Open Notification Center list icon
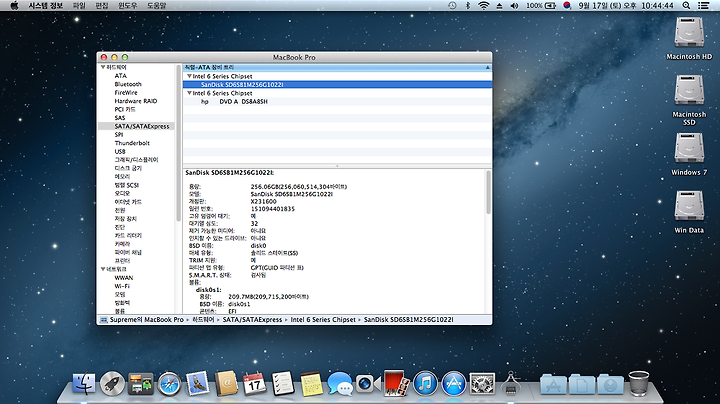 tap(703, 6)
